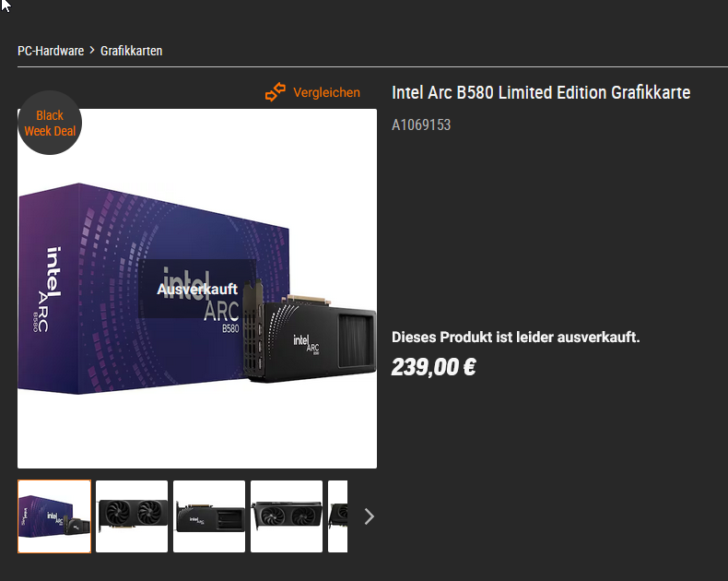Go to PC-Hardware breadcrumb
Viewport: 728px width, 581px height.
51,51
